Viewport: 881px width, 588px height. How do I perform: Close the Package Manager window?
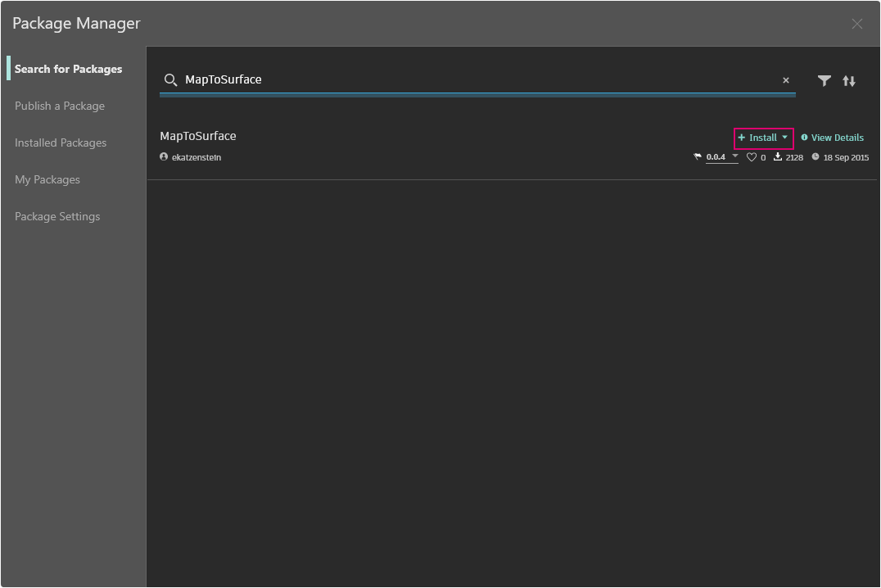pos(857,24)
